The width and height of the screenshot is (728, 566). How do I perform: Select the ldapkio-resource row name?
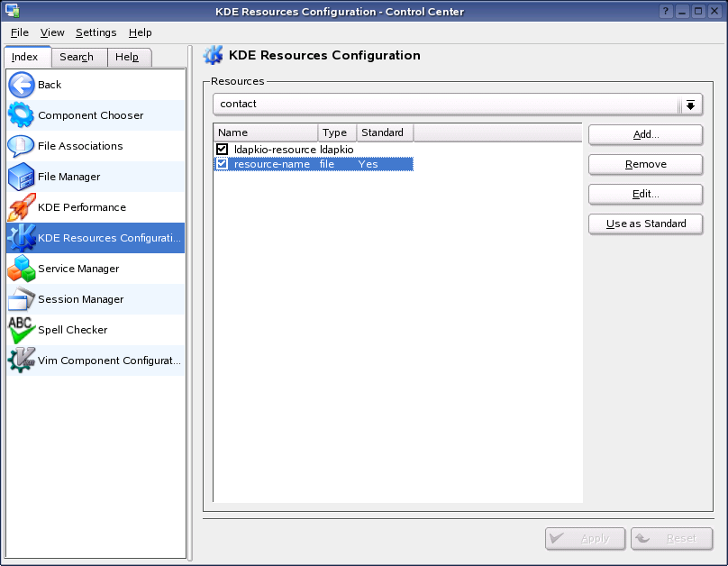[x=275, y=150]
